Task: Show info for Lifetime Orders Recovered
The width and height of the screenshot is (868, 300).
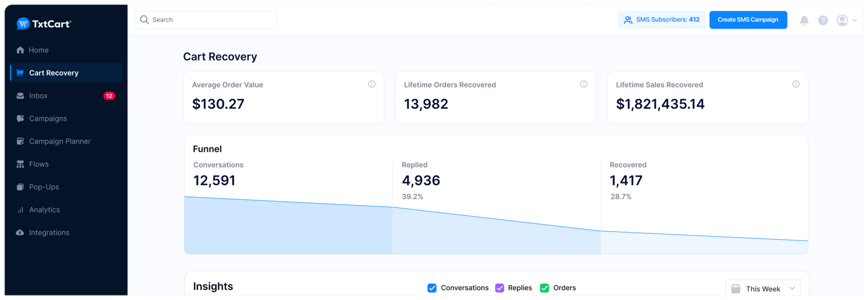Action: (584, 84)
